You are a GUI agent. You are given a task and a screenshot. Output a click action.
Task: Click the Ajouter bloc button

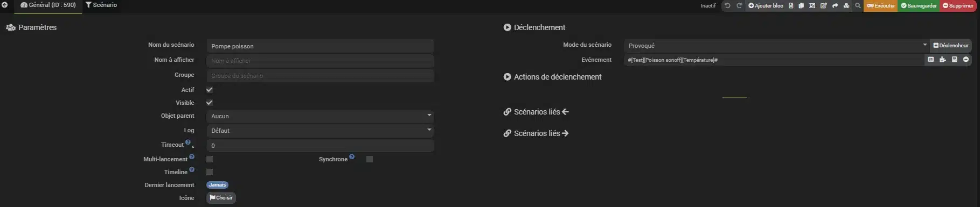click(x=766, y=6)
